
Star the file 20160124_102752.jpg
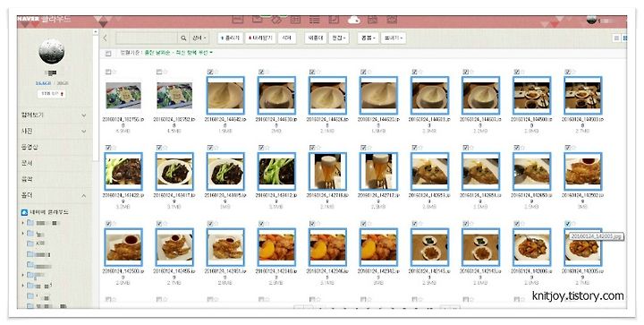165,72
